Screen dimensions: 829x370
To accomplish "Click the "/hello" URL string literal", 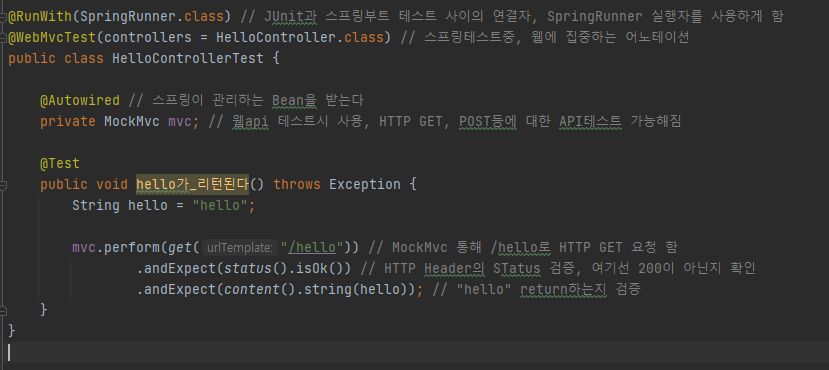I will point(312,247).
